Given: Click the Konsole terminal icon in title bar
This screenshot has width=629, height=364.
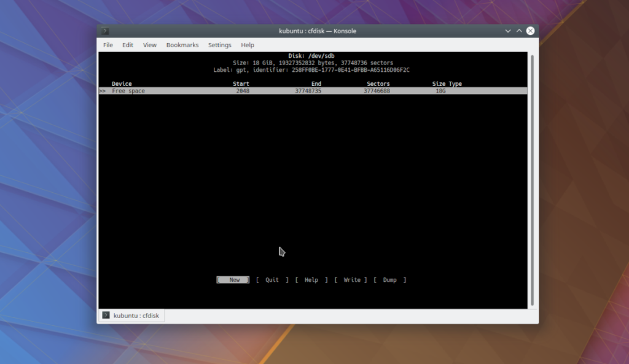Looking at the screenshot, I should (106, 31).
